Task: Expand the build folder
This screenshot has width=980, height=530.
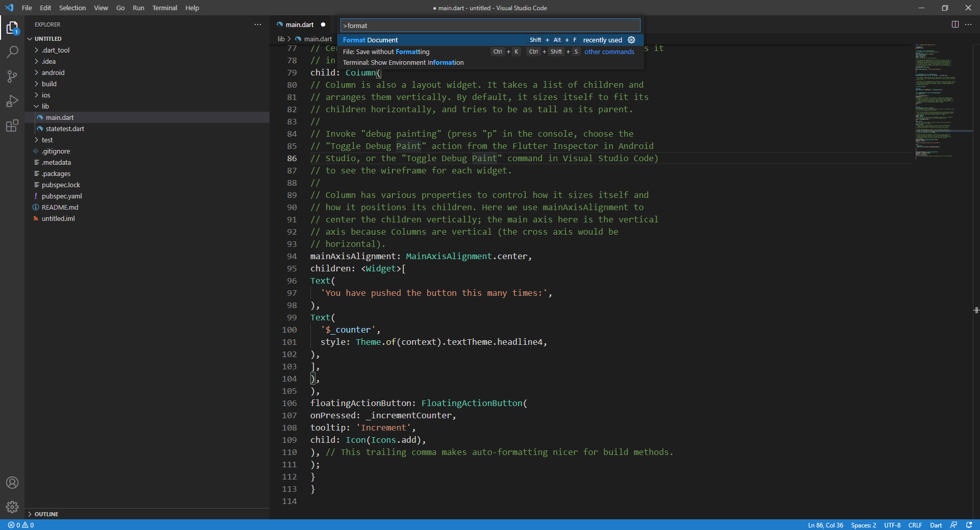Action: (x=36, y=84)
